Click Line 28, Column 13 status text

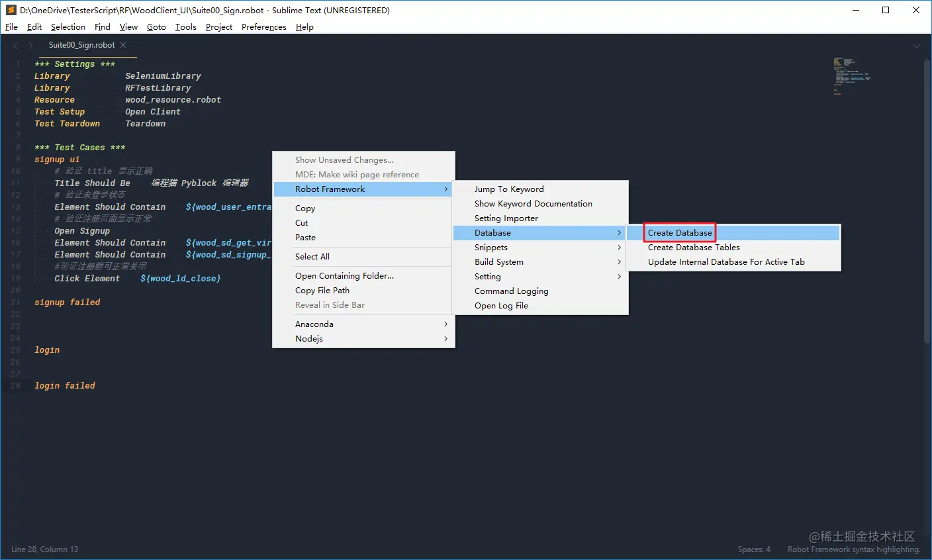click(x=44, y=549)
